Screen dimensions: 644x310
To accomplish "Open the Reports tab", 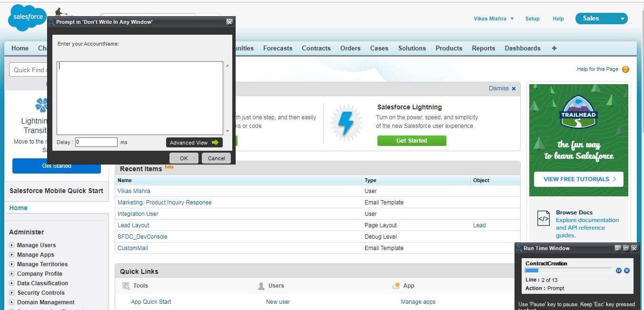I will pos(484,48).
